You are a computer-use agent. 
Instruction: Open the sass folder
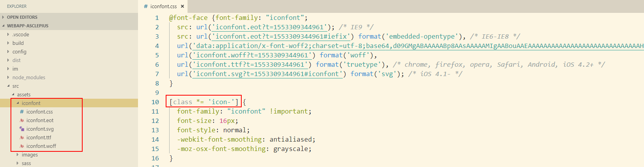[x=26, y=163]
